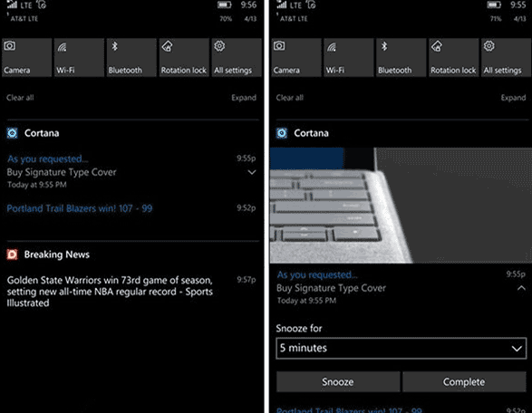Image resolution: width=532 pixels, height=413 pixels.
Task: Click Expand link on left phone
Action: (x=244, y=98)
